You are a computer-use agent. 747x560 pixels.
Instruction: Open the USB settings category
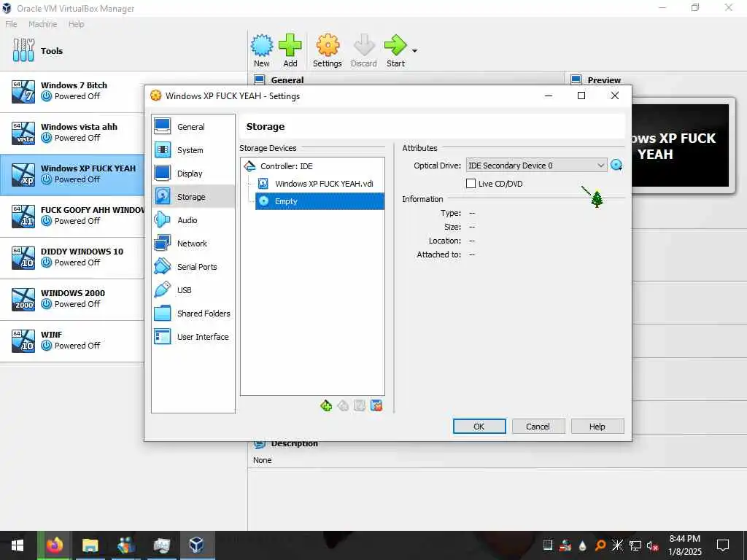193,290
